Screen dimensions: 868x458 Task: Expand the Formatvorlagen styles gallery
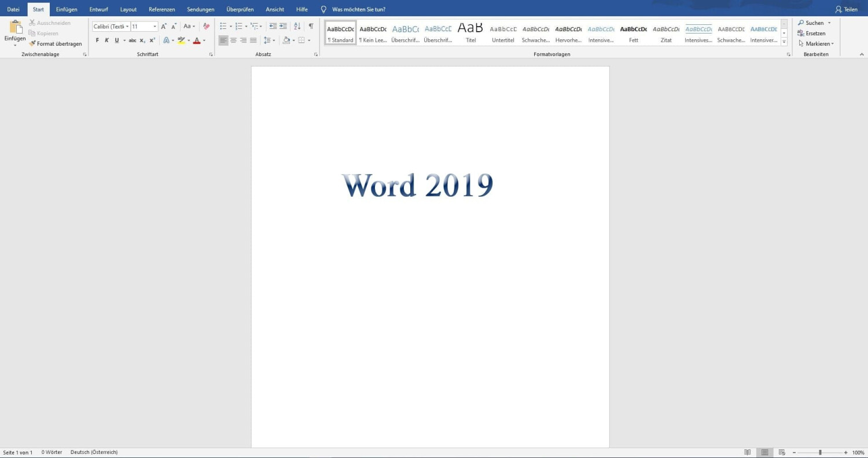click(x=784, y=42)
